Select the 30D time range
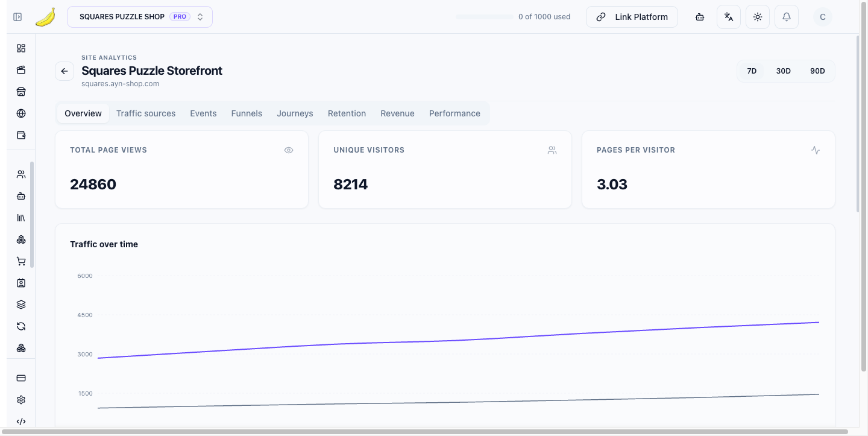 click(x=783, y=71)
